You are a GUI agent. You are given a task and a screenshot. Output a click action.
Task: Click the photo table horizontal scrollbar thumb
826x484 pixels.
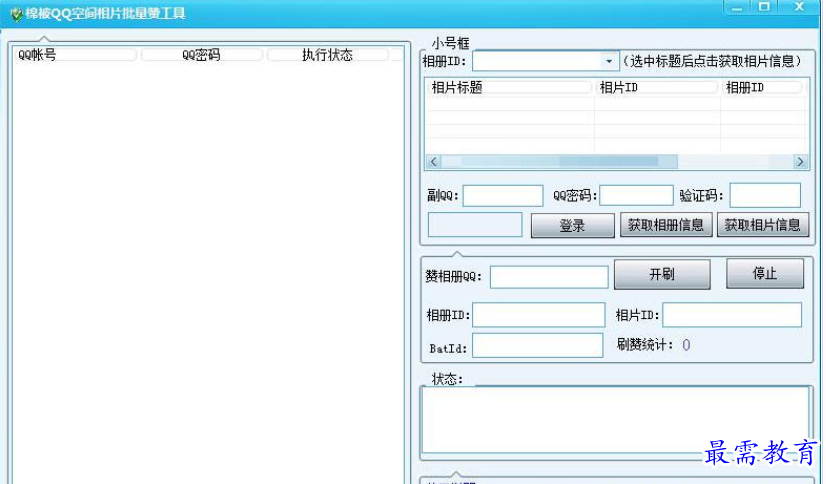pyautogui.click(x=559, y=162)
